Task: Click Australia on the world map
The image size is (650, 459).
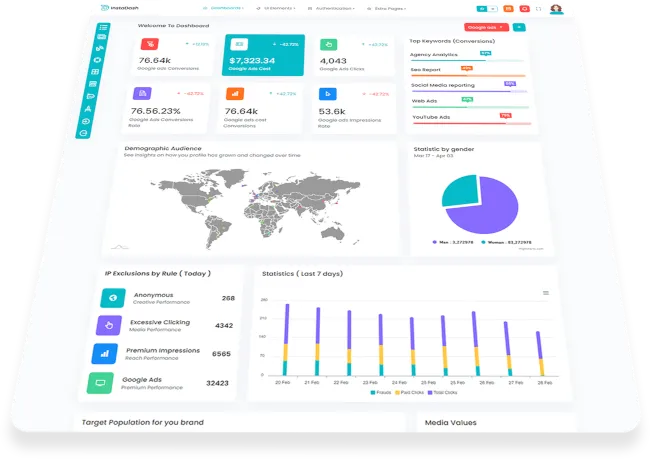Action: pyautogui.click(x=332, y=234)
